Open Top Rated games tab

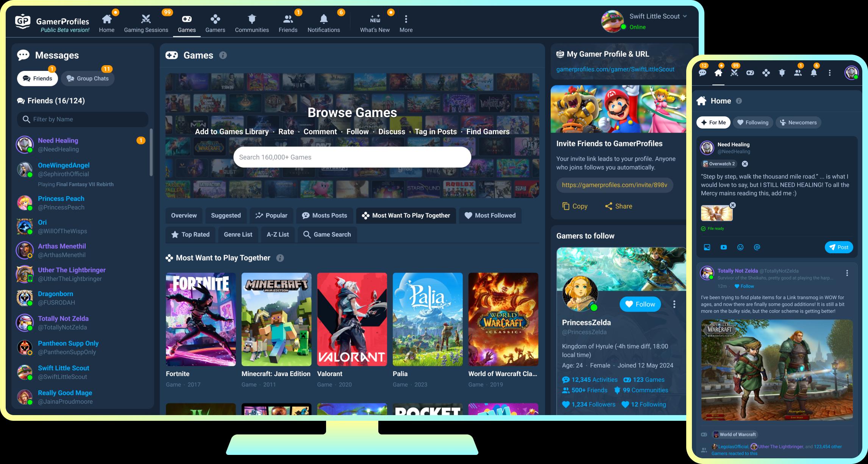pos(190,234)
